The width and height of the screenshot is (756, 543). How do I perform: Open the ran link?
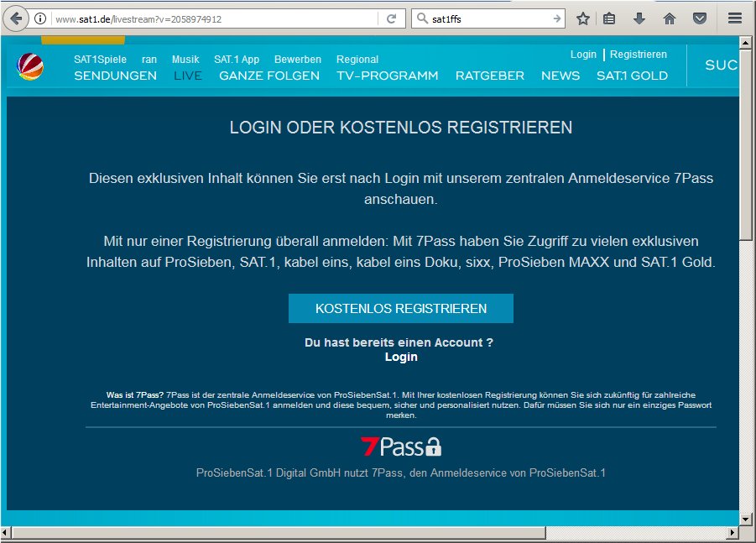[x=149, y=60]
